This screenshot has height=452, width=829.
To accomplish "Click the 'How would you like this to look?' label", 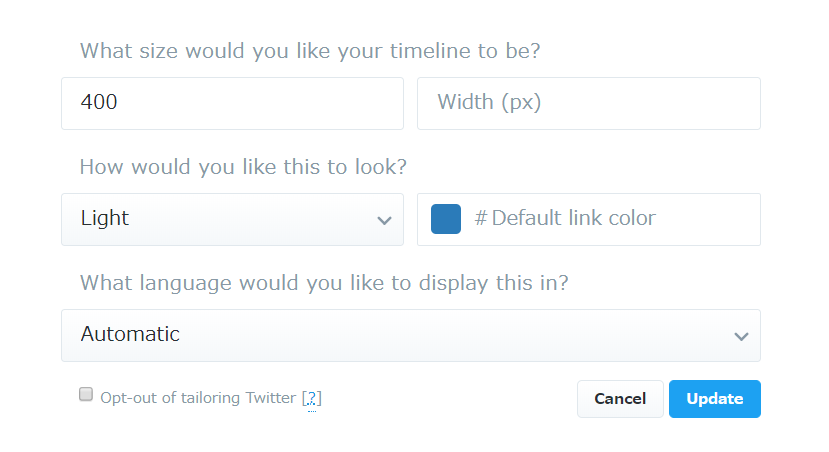I will point(243,167).
